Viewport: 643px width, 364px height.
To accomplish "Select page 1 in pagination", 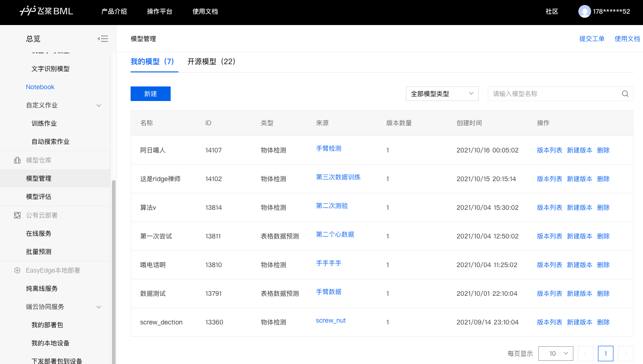I will coord(606,354).
